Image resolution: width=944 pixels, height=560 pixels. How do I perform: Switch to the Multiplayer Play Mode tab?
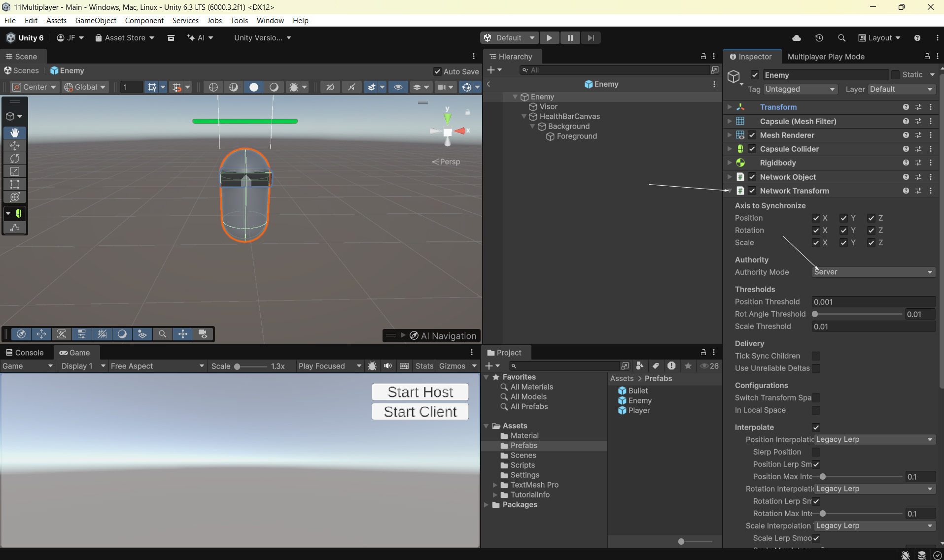coord(826,57)
